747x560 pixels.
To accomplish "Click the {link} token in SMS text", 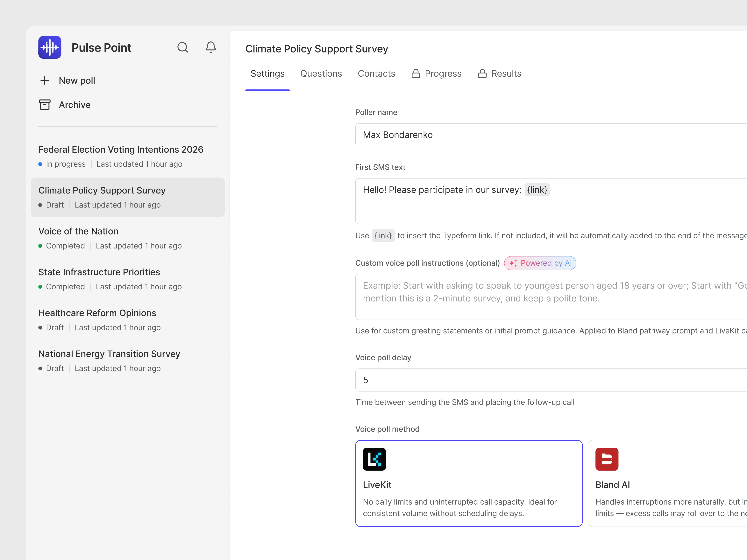I will (x=537, y=190).
